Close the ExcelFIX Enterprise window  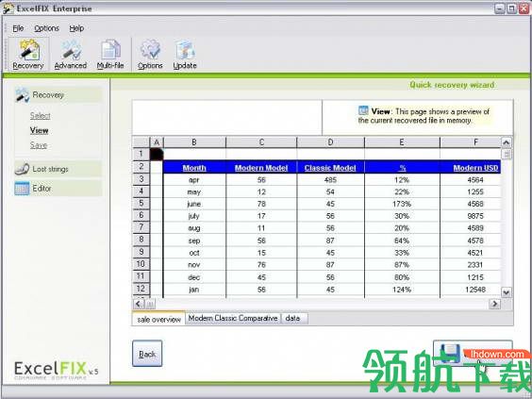[x=524, y=8]
